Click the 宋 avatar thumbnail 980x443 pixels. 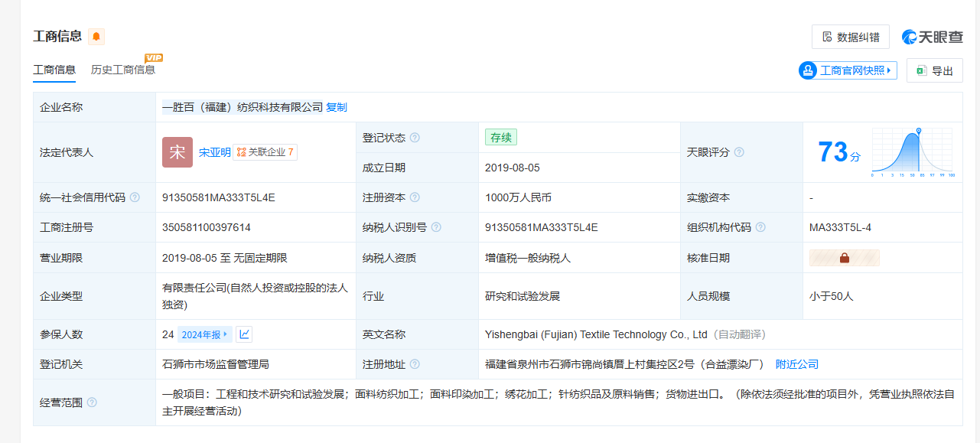coord(177,152)
